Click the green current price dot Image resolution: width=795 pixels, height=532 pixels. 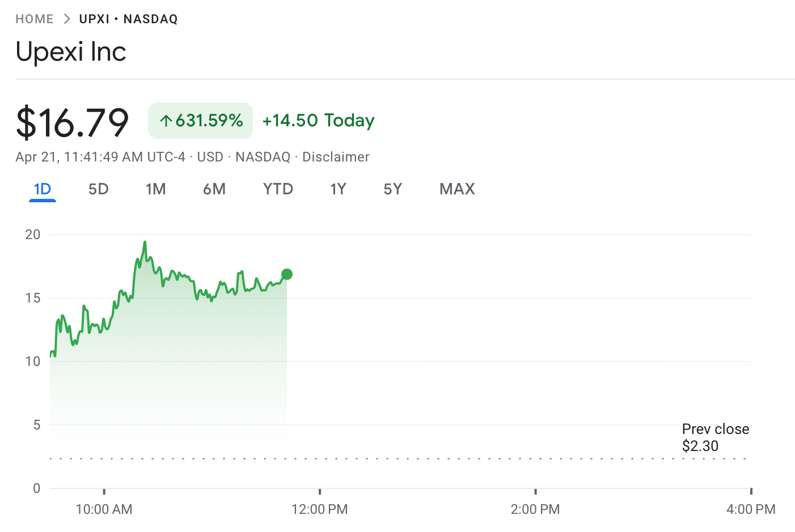tap(287, 274)
